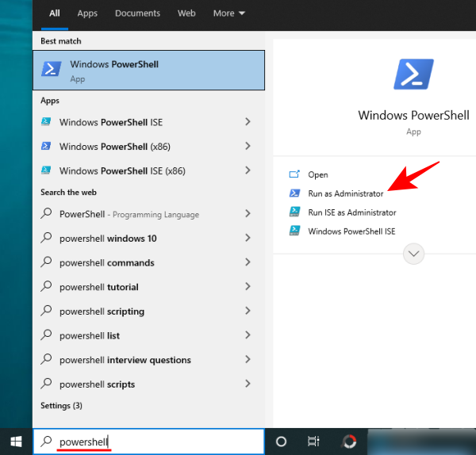Click the Windows PowerShell ISE app icon
476x455 pixels.
pos(48,122)
